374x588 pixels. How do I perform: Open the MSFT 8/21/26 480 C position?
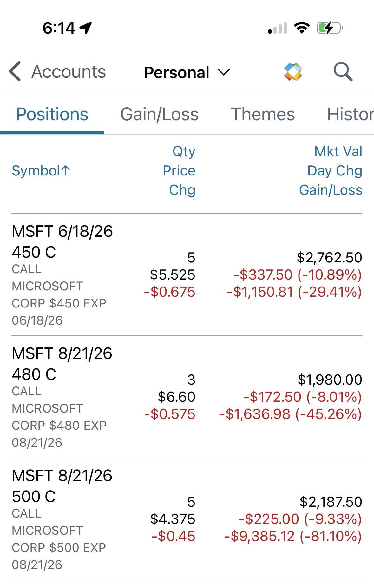tap(62, 363)
